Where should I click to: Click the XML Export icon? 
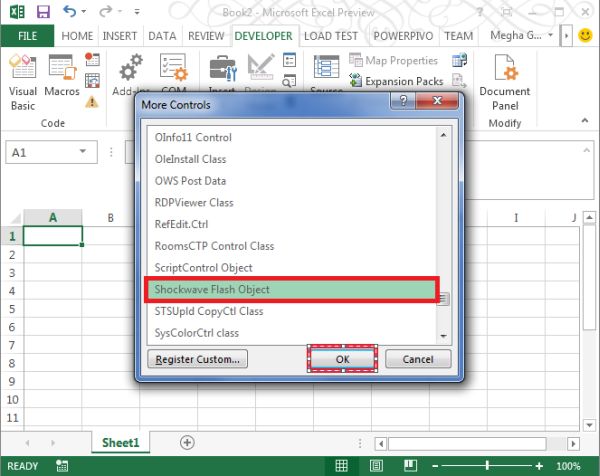pos(459,81)
